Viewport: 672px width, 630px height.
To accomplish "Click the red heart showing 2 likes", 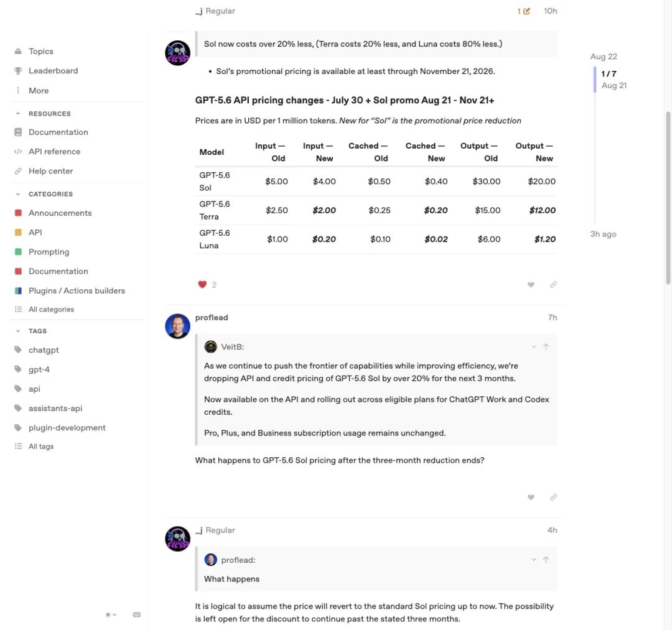I will pos(202,285).
